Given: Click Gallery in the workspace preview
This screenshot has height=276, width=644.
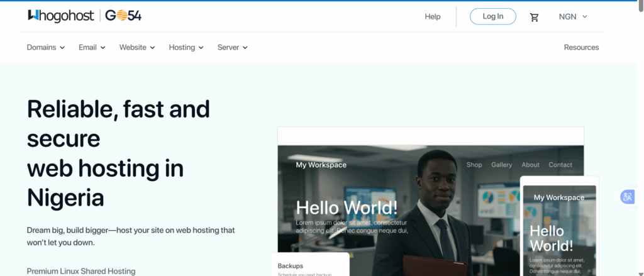Looking at the screenshot, I should [501, 165].
